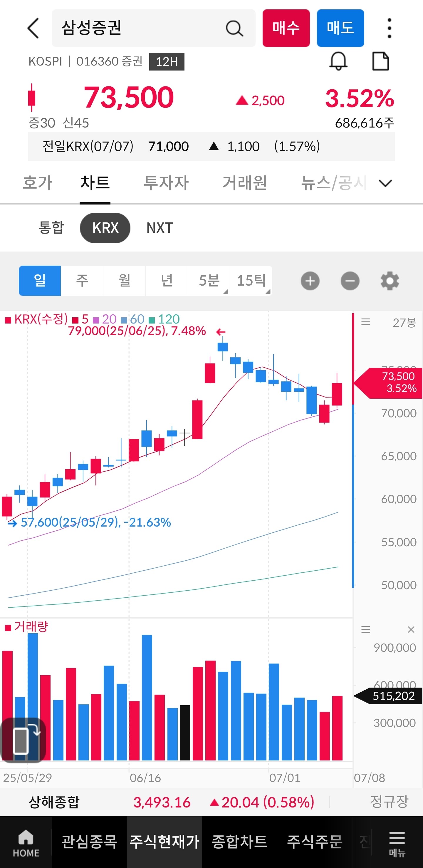Tap the 매수 buy button

point(286,28)
